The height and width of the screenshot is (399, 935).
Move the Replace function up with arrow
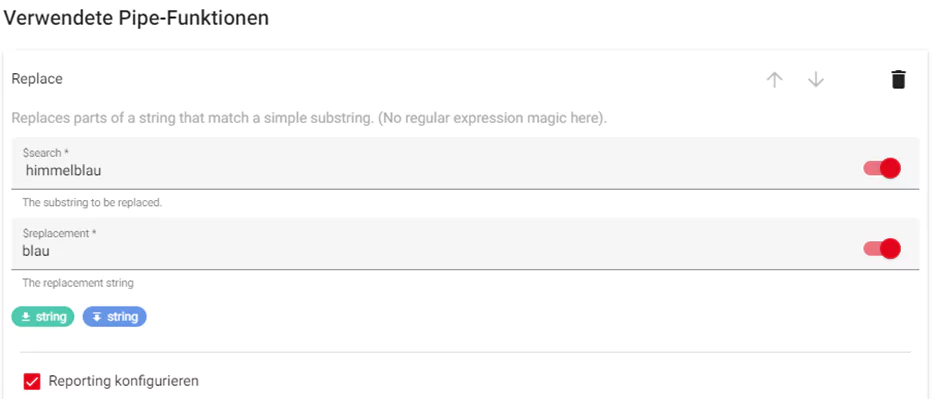pyautogui.click(x=774, y=80)
